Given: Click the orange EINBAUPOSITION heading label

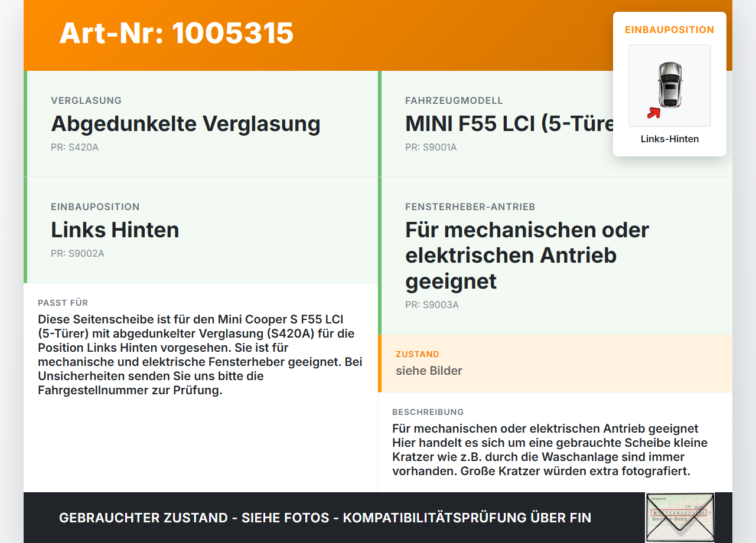Looking at the screenshot, I should (669, 29).
